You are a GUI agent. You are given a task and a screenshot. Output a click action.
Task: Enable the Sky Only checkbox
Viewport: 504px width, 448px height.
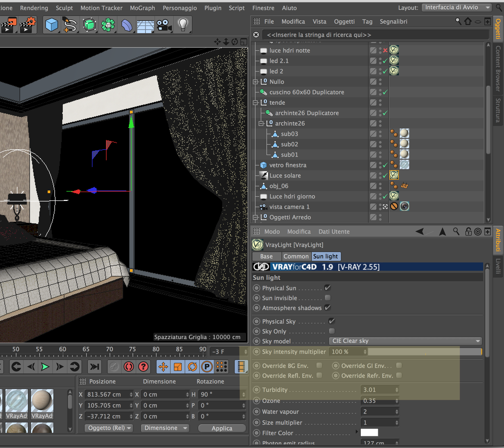tap(332, 331)
